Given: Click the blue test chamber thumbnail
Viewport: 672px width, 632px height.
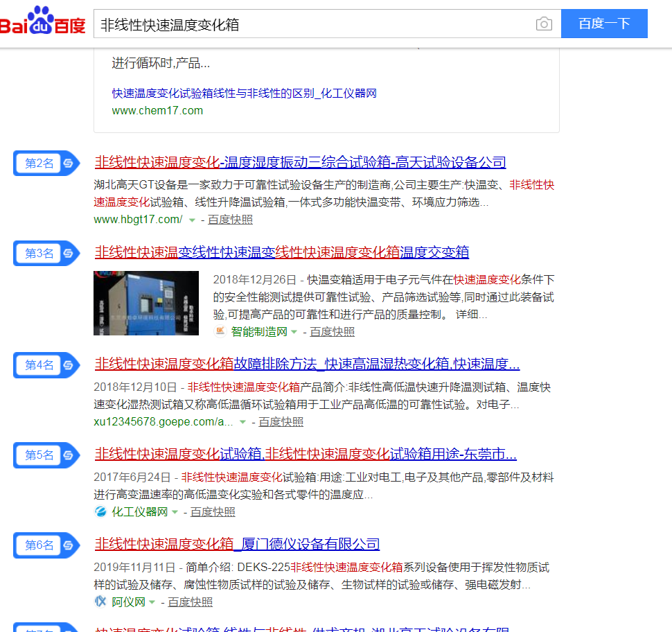Looking at the screenshot, I should click(146, 303).
